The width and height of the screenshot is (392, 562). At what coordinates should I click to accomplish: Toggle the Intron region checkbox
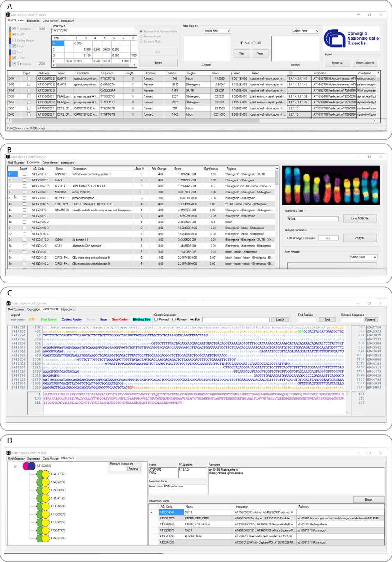[x=14, y=46]
